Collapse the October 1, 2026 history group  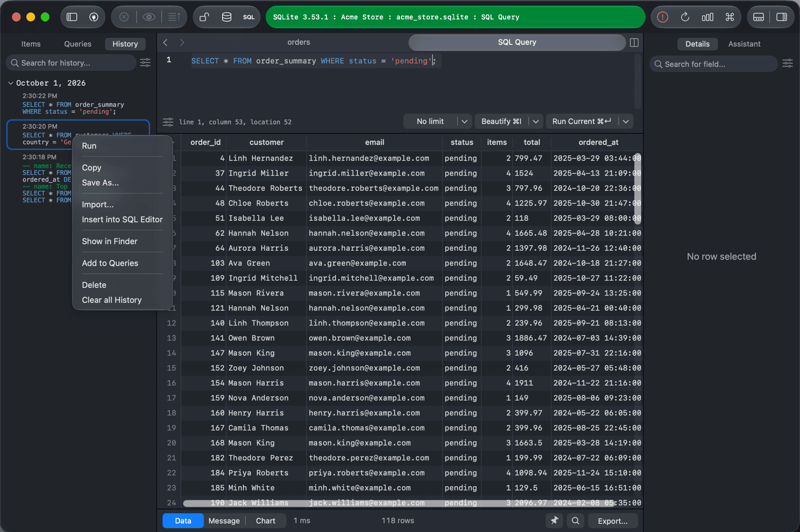pos(10,83)
